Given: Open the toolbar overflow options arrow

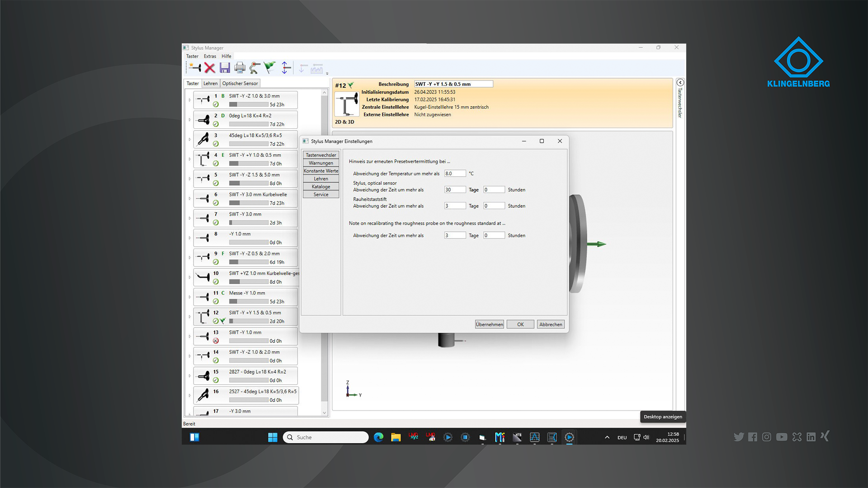Looking at the screenshot, I should pyautogui.click(x=327, y=73).
